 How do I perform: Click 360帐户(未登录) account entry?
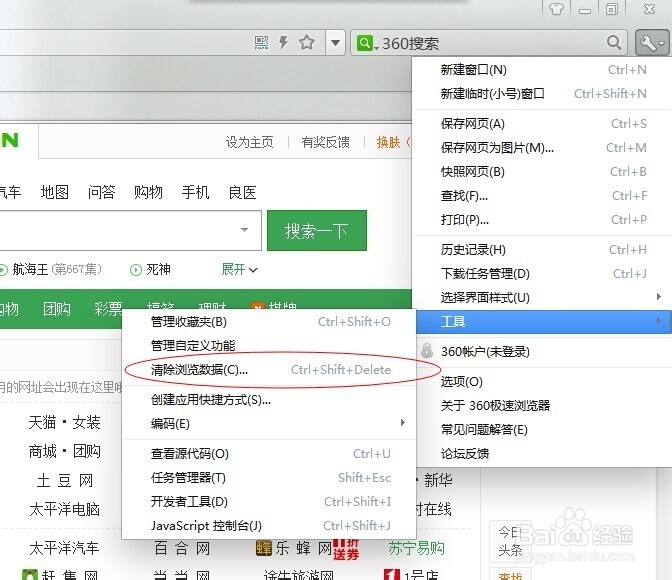(543, 352)
